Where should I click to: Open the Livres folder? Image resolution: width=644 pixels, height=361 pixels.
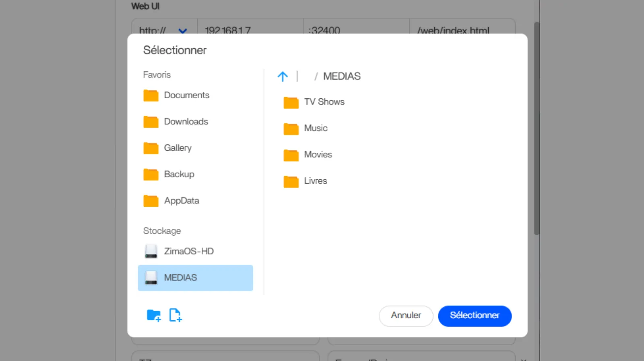[315, 181]
